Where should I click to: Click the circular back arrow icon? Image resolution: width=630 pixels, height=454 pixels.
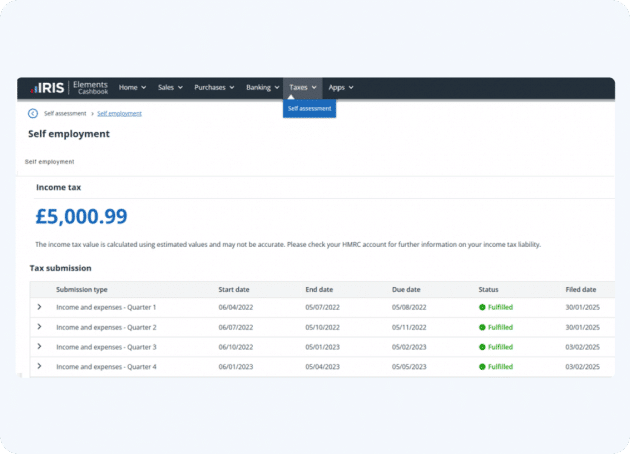point(33,114)
